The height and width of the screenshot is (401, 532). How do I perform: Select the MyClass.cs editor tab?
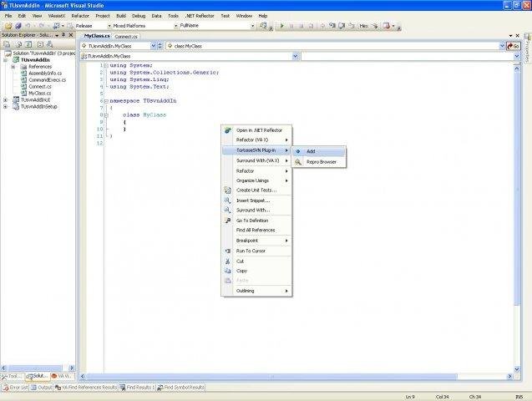(x=97, y=36)
